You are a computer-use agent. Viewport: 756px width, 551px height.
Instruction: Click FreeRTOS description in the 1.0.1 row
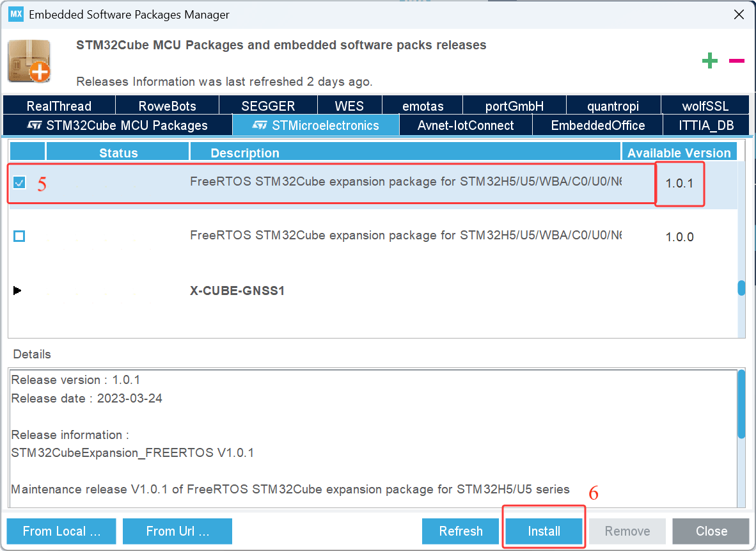[406, 182]
